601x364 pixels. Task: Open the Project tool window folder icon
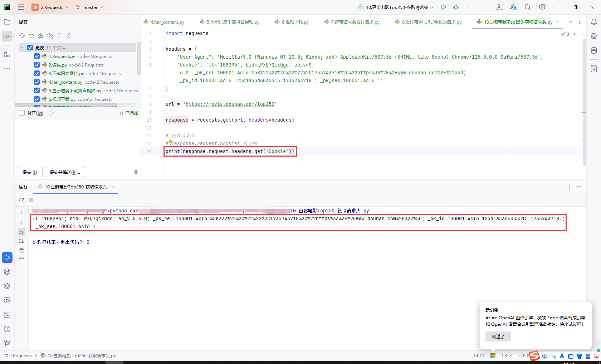coord(7,22)
